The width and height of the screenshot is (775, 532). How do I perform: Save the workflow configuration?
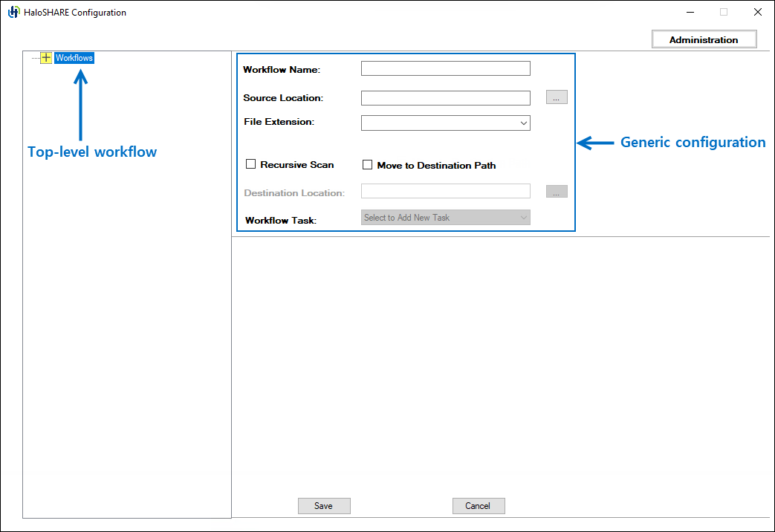(324, 505)
